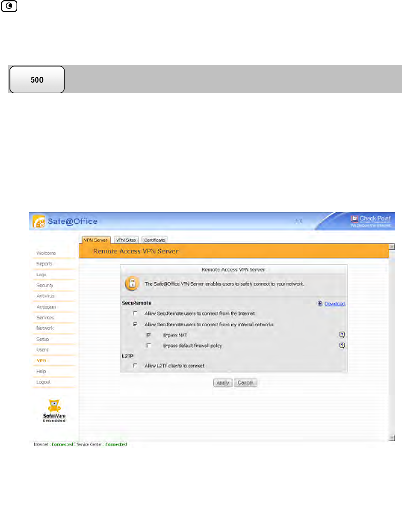Open the Antispam menu item
The width and height of the screenshot is (402, 532).
click(47, 307)
